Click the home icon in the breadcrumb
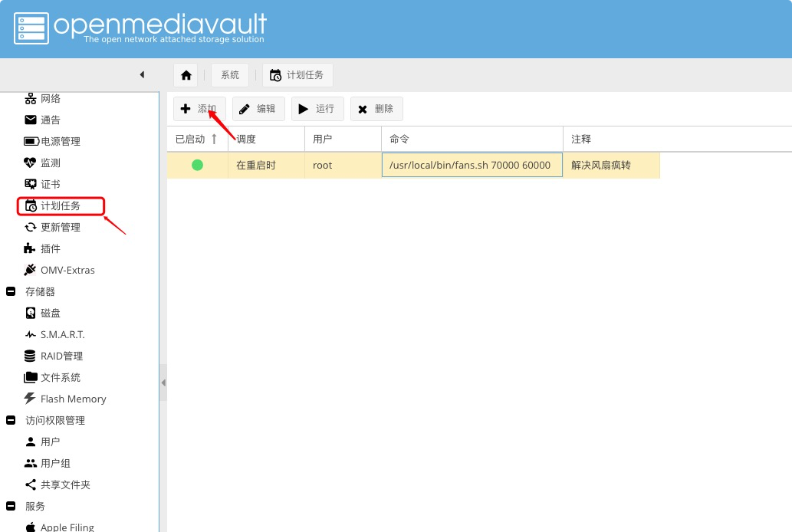This screenshot has width=792, height=532. [x=184, y=74]
